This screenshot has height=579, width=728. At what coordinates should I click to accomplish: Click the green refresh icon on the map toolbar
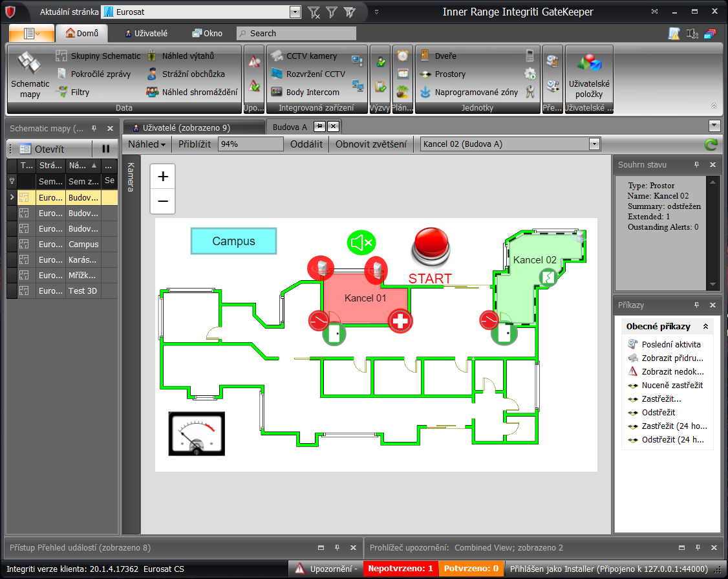coord(712,145)
